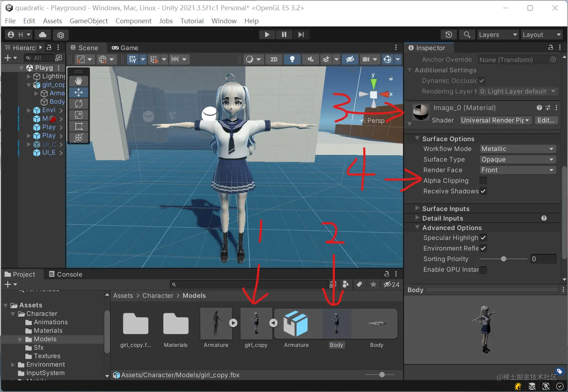Enable Alpha Clipping on the material
The height and width of the screenshot is (392, 568).
click(x=483, y=180)
